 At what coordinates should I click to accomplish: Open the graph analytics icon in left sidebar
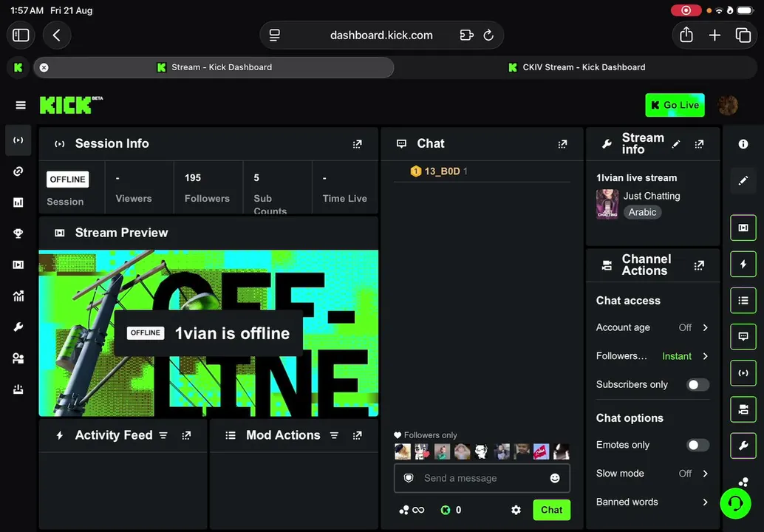click(x=18, y=296)
